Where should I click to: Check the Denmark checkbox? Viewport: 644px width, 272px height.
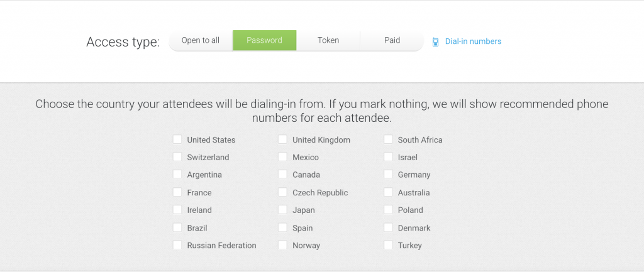tap(388, 227)
